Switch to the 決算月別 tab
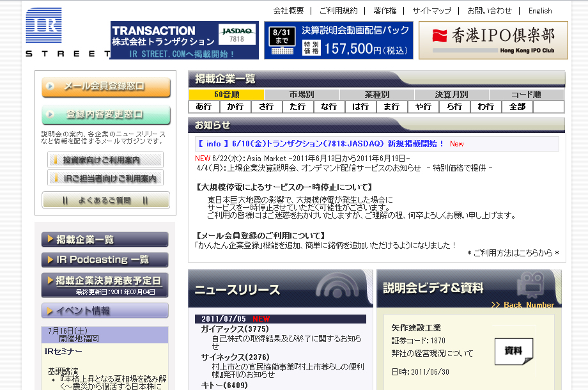 tap(451, 95)
